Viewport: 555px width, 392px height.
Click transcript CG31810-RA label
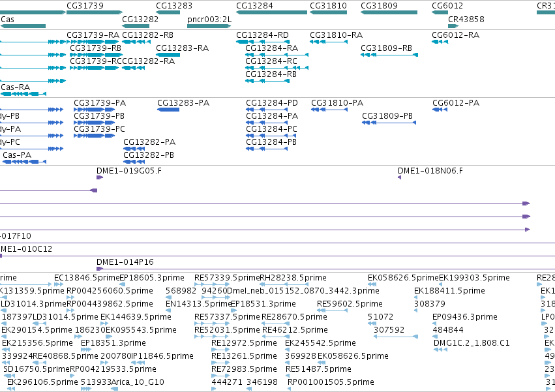coord(336,35)
